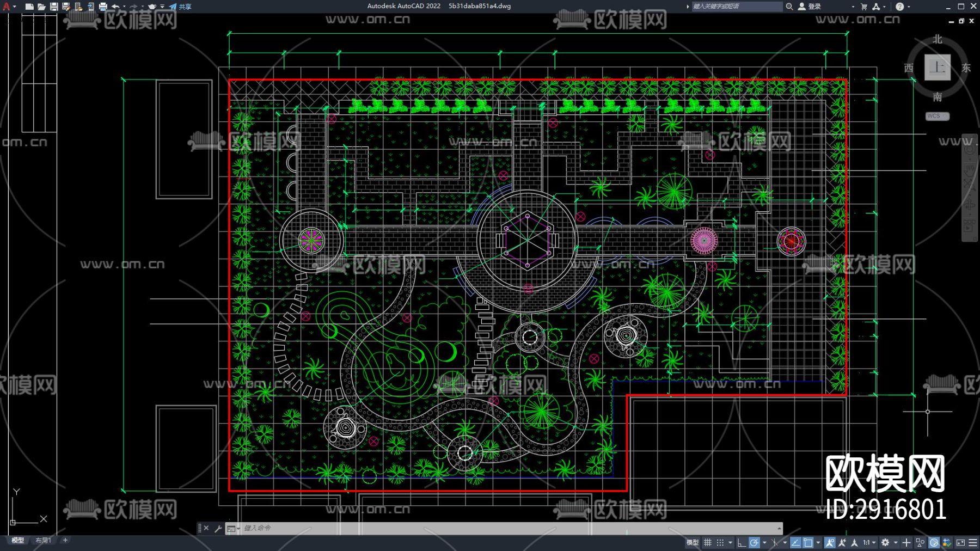The height and width of the screenshot is (551, 980).
Task: Expand the search box arrow
Action: 688,7
